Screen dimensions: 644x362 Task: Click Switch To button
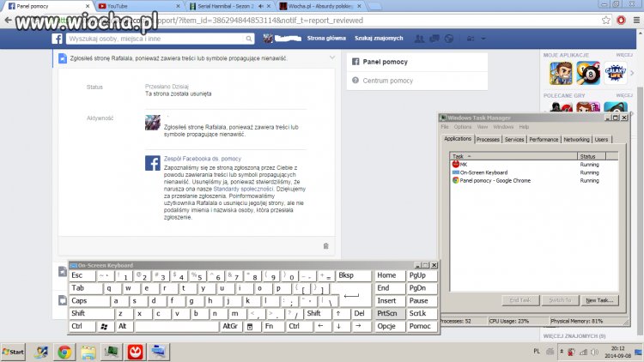point(560,300)
